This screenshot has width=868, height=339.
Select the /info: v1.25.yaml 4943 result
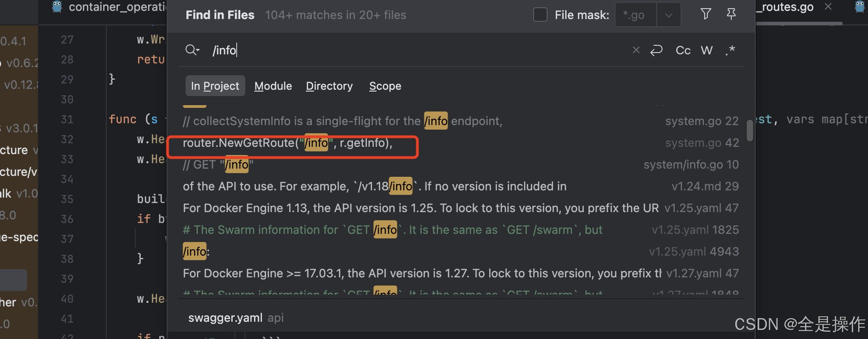pos(461,252)
